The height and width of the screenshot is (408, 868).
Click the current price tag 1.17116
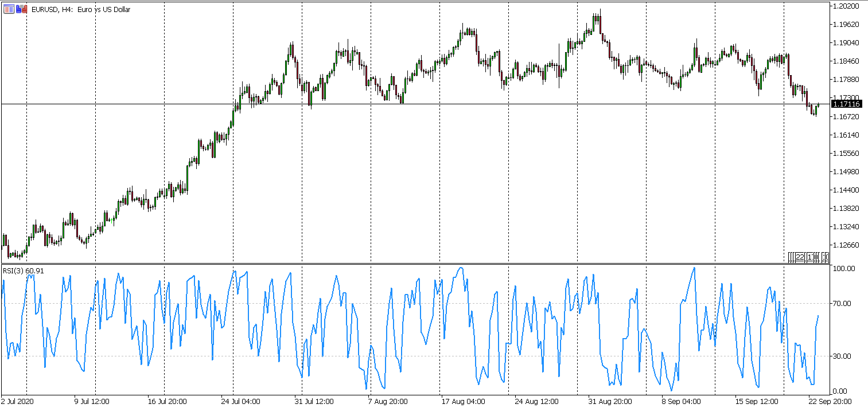tap(846, 104)
